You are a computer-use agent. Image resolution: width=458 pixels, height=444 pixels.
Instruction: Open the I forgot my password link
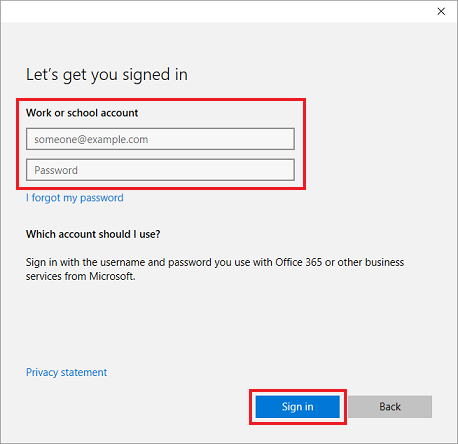pyautogui.click(x=75, y=198)
